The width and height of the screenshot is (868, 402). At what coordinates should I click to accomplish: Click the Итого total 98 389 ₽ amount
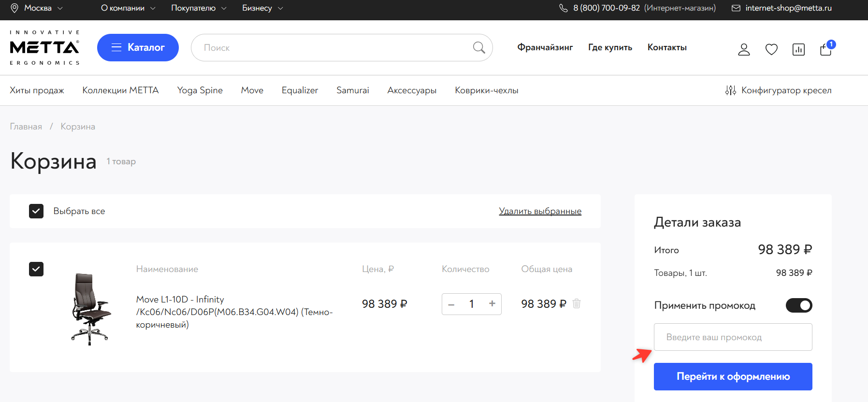click(x=785, y=249)
